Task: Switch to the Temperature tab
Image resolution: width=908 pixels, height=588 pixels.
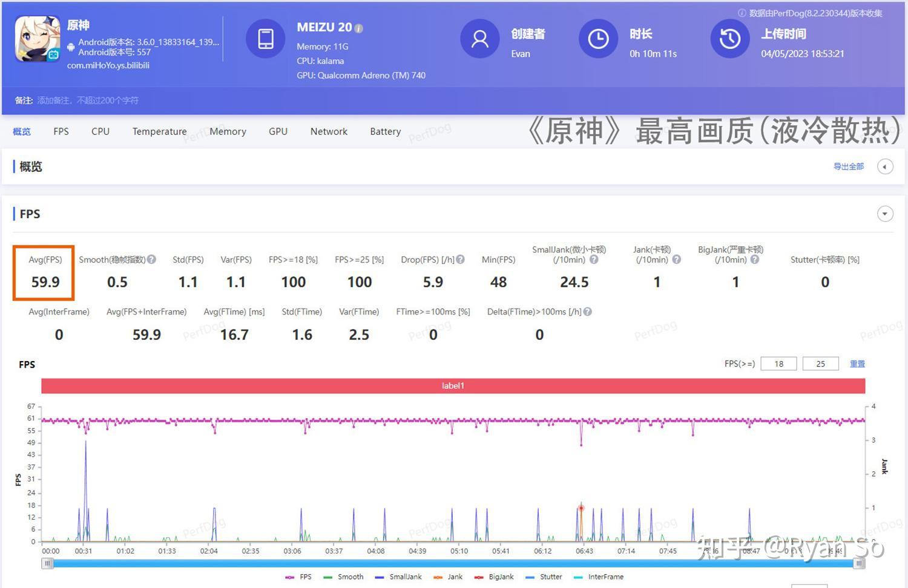Action: (x=160, y=131)
